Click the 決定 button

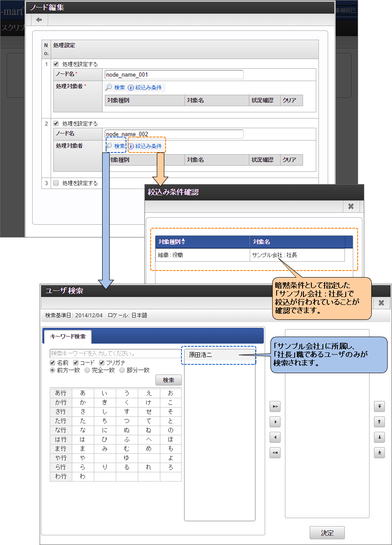tap(327, 533)
